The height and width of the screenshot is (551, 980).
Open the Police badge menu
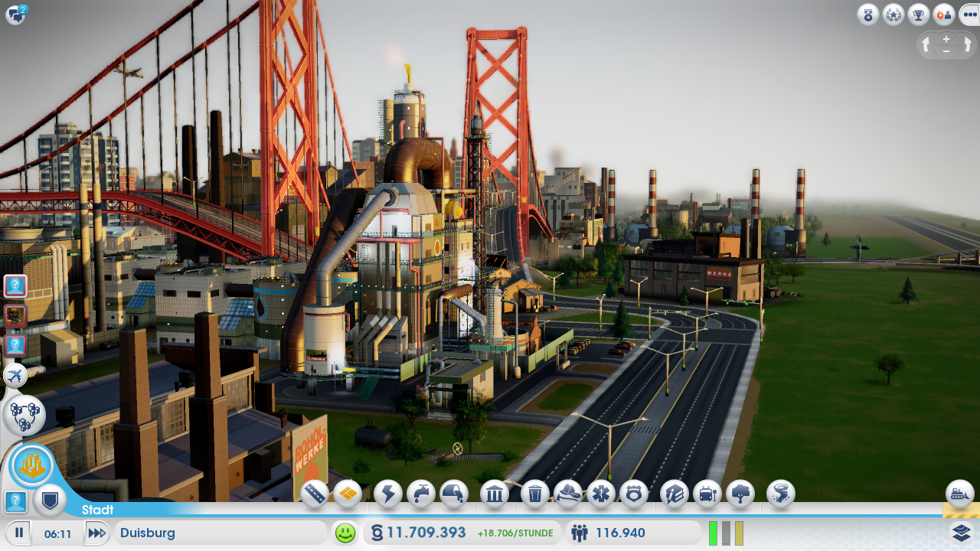pyautogui.click(x=634, y=494)
